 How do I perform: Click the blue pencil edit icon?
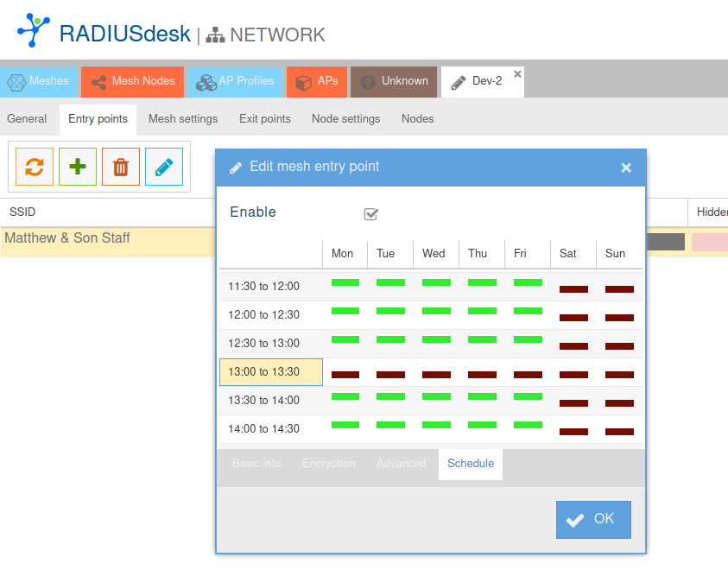point(164,167)
